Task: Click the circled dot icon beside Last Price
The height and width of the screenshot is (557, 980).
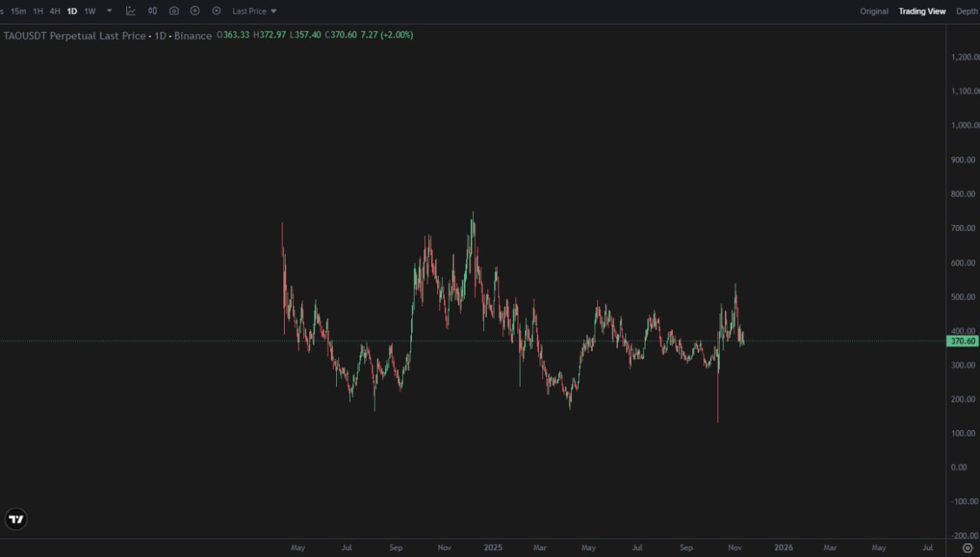Action: pyautogui.click(x=217, y=11)
